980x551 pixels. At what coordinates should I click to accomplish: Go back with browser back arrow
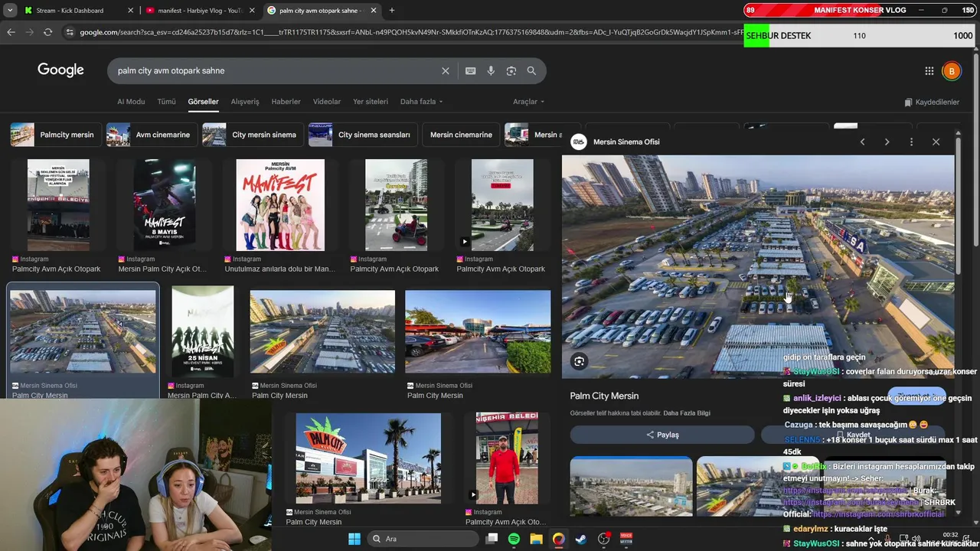[11, 32]
